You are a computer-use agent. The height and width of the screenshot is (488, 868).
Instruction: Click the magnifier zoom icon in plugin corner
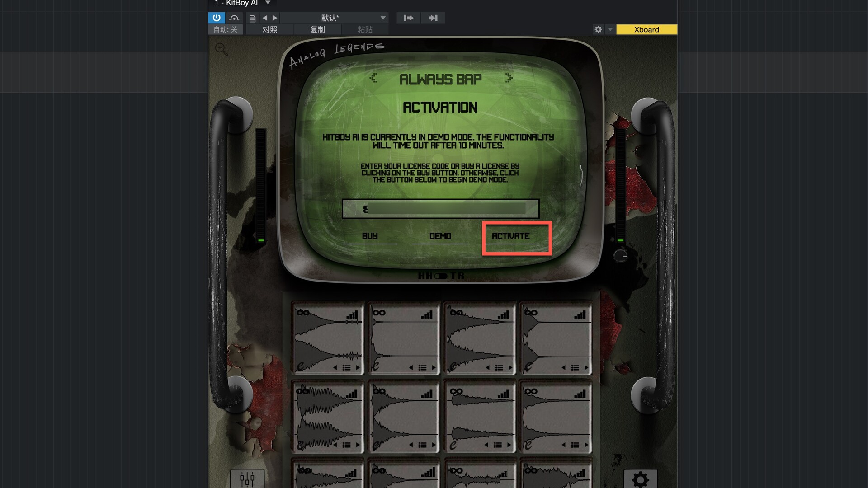coord(221,49)
